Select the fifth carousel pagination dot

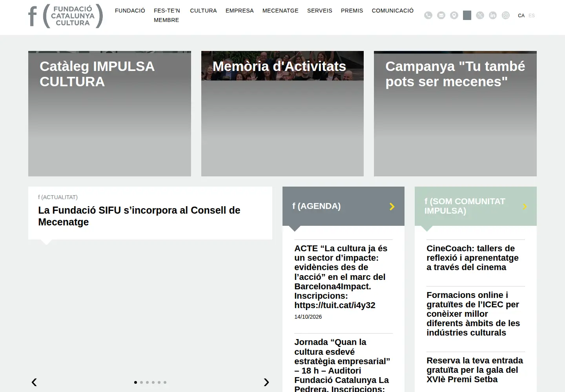[159, 382]
